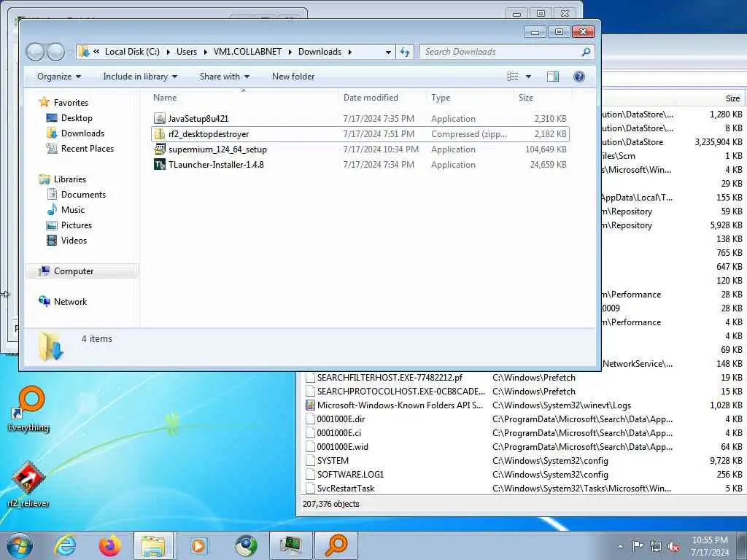Sort files by Type column header
This screenshot has width=747, height=560.
coord(441,98)
